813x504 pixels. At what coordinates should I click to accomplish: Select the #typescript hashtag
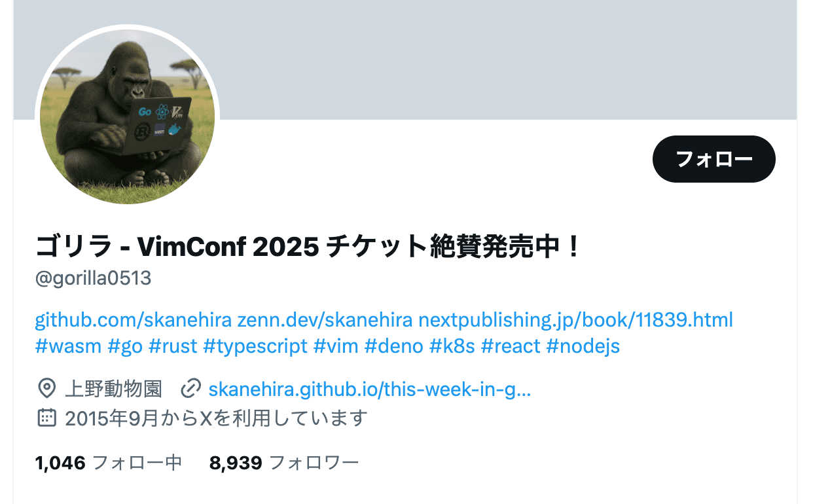click(255, 346)
